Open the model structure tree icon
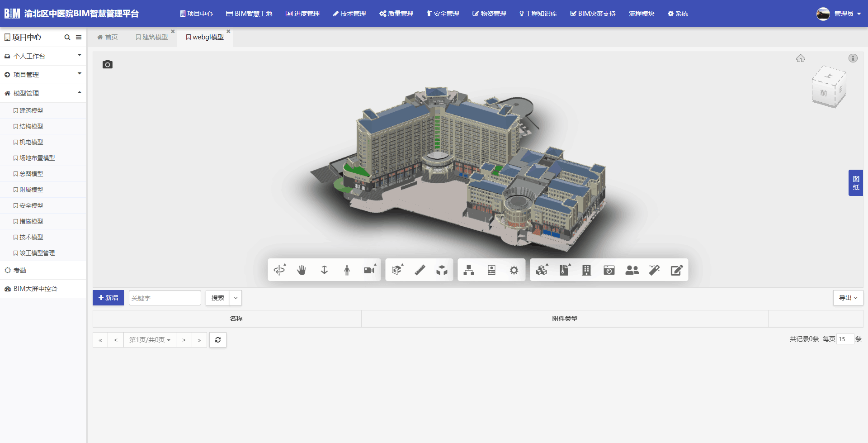 pos(469,270)
